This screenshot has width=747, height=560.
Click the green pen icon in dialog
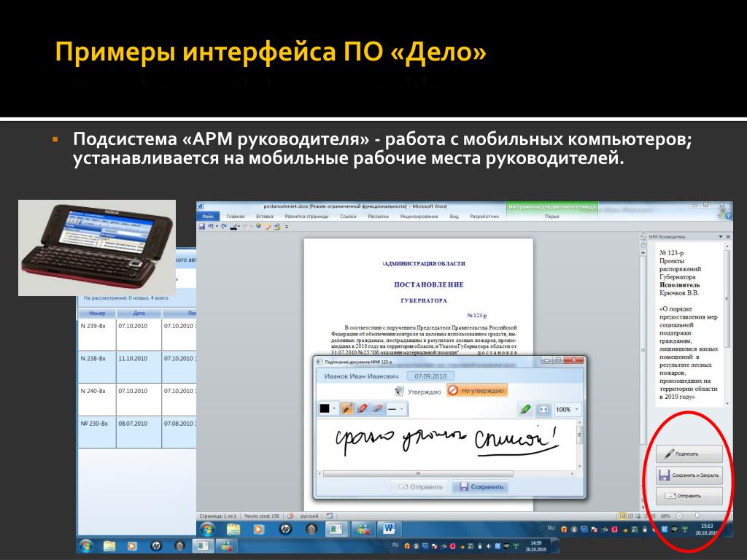(525, 410)
